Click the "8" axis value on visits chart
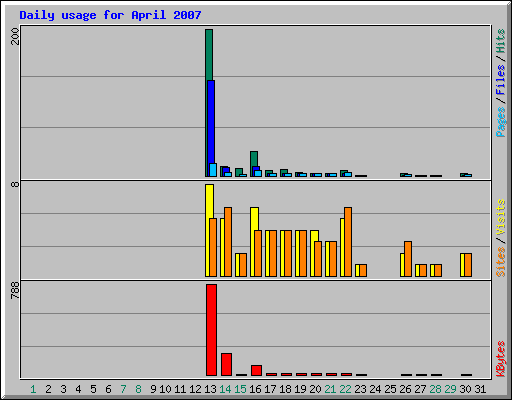Viewport: 512px width, 400px height. [x=15, y=184]
